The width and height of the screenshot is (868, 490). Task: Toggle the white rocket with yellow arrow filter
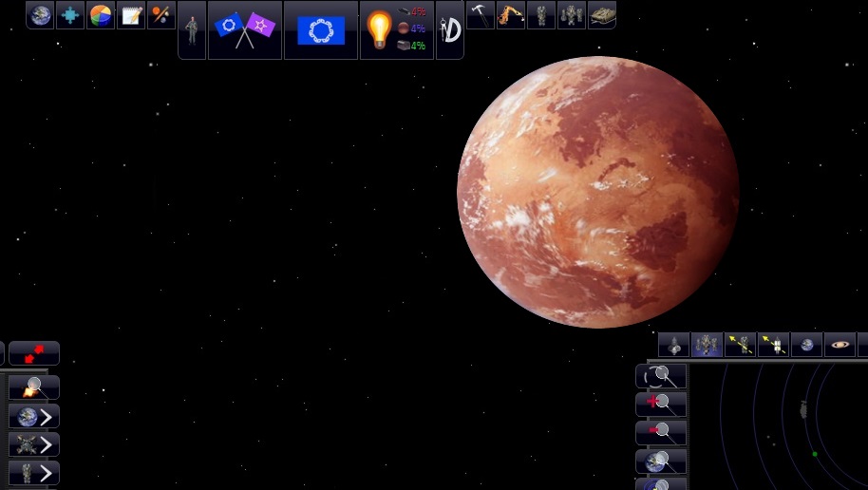click(x=773, y=345)
